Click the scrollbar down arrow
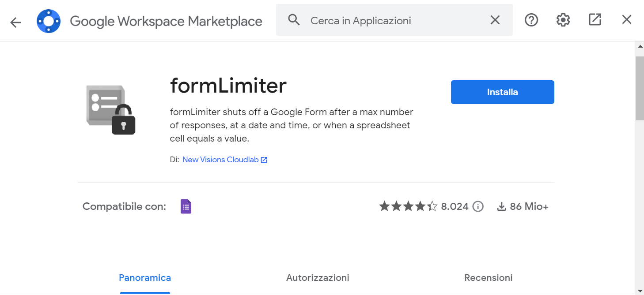 coord(640,291)
